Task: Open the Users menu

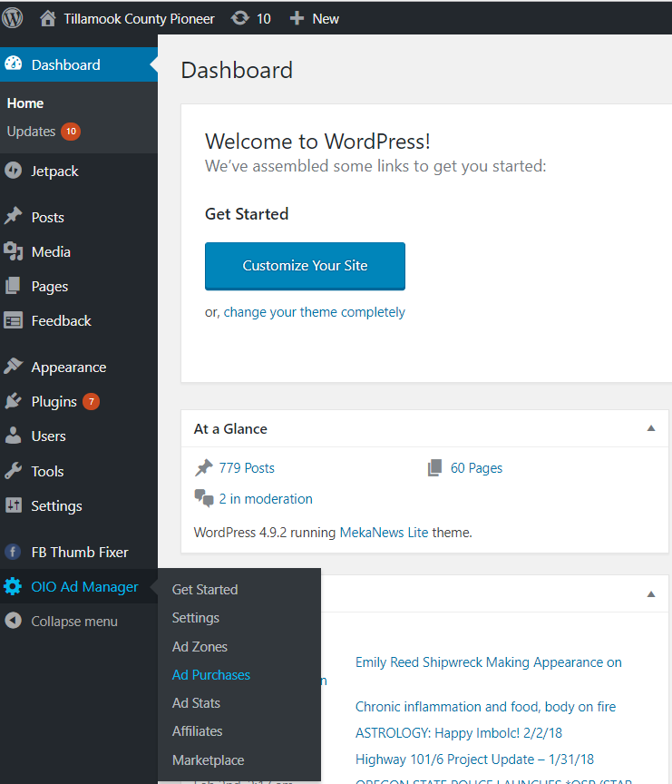Action: pyautogui.click(x=48, y=436)
